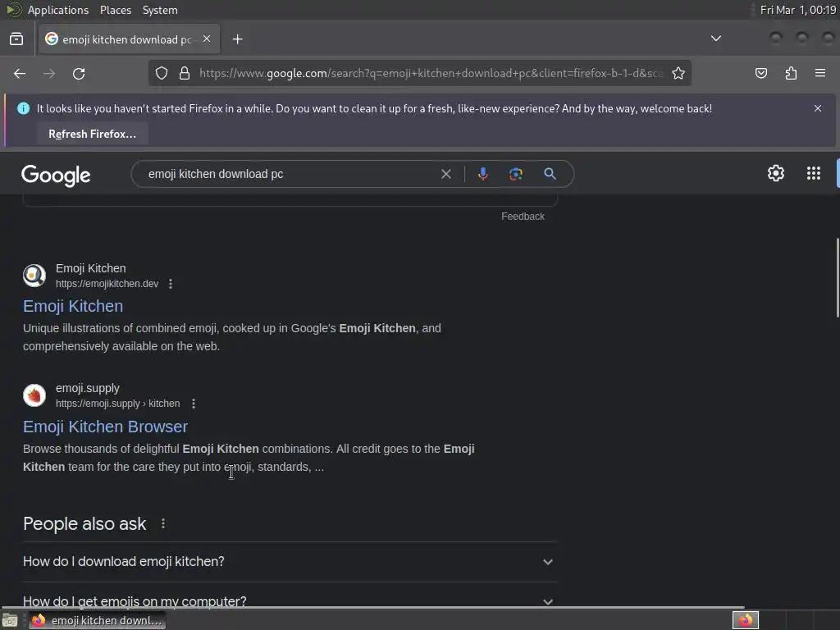The height and width of the screenshot is (630, 840).
Task: Open the Emoji Kitchen Browser result
Action: (x=105, y=427)
